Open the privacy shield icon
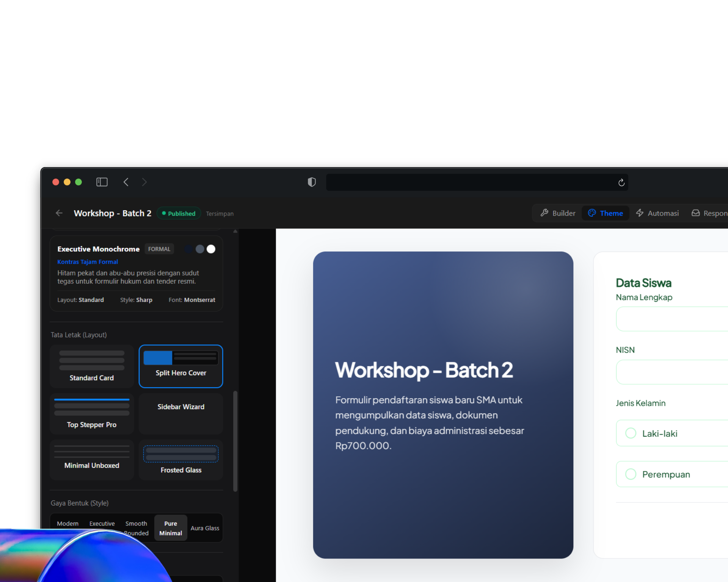Image resolution: width=728 pixels, height=582 pixels. pos(312,182)
